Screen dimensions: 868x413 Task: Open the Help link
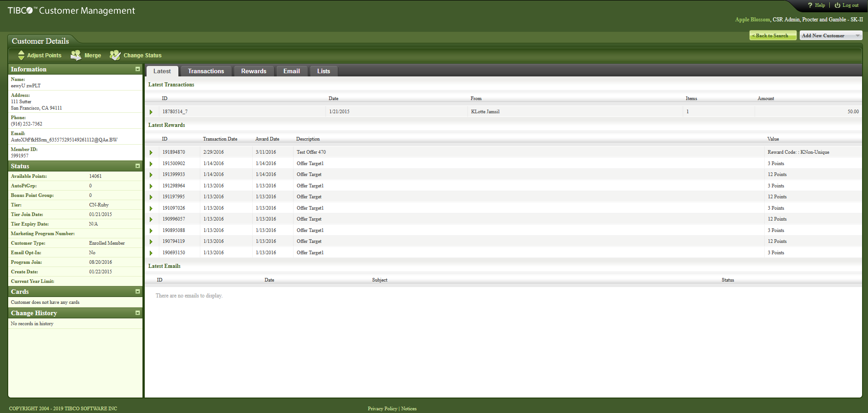coord(820,5)
